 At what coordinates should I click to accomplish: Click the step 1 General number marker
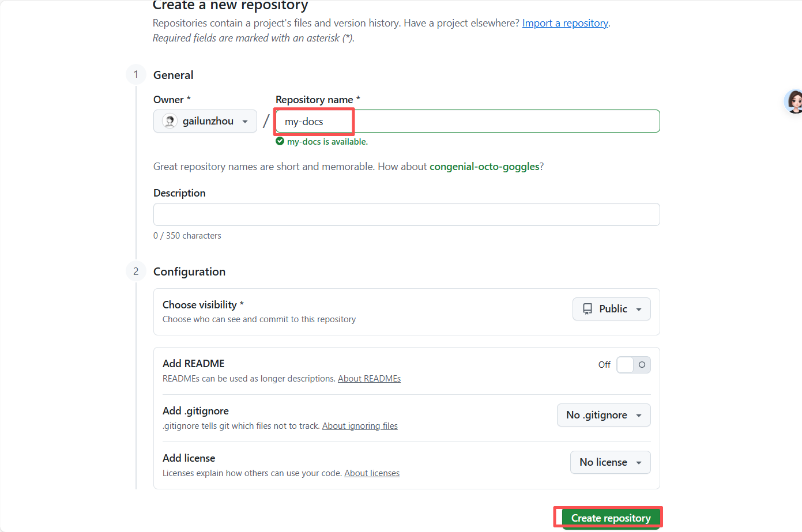tap(136, 74)
